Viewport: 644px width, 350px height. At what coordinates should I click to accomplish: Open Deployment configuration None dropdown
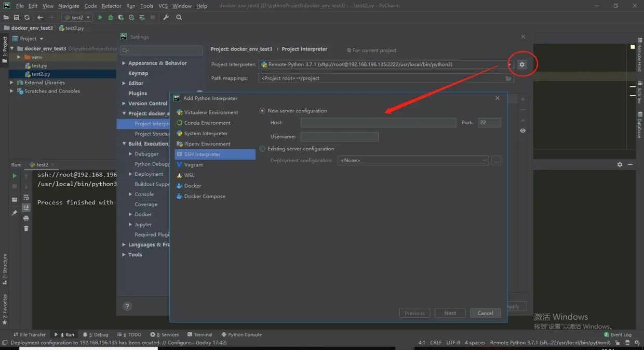413,160
